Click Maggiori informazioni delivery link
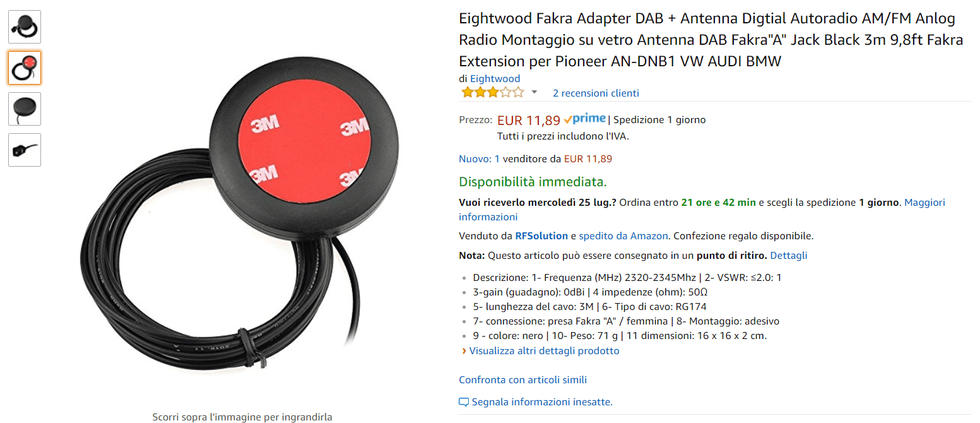This screenshot has width=980, height=423. [x=702, y=210]
